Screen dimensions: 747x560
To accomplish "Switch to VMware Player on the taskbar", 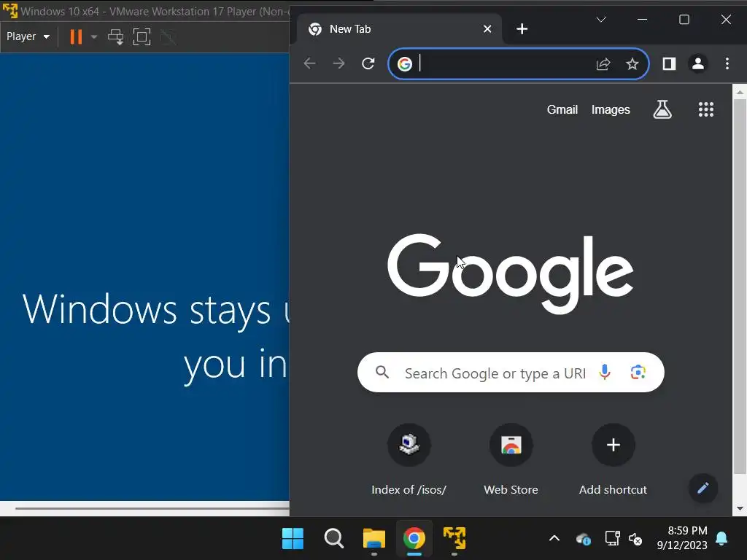I will coord(454,539).
